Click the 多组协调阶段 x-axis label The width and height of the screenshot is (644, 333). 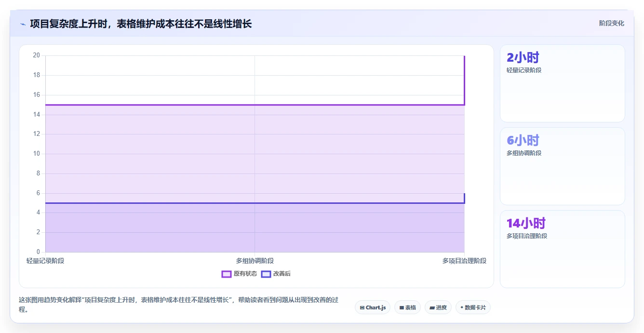pyautogui.click(x=255, y=261)
